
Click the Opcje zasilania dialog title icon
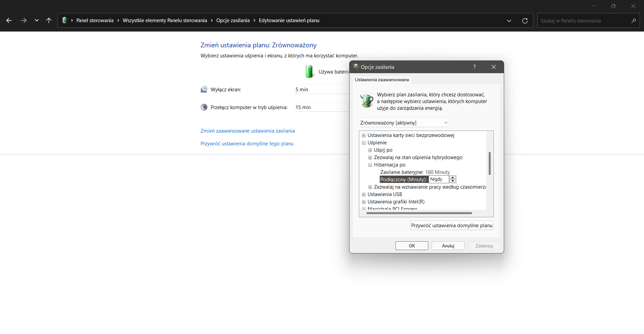tap(356, 67)
